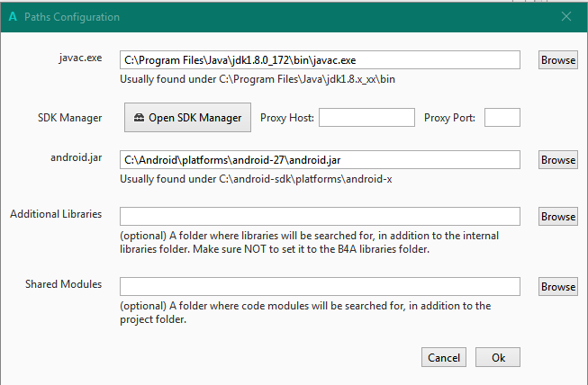
Task: Click the Additional Libraries folder field
Action: [x=320, y=216]
